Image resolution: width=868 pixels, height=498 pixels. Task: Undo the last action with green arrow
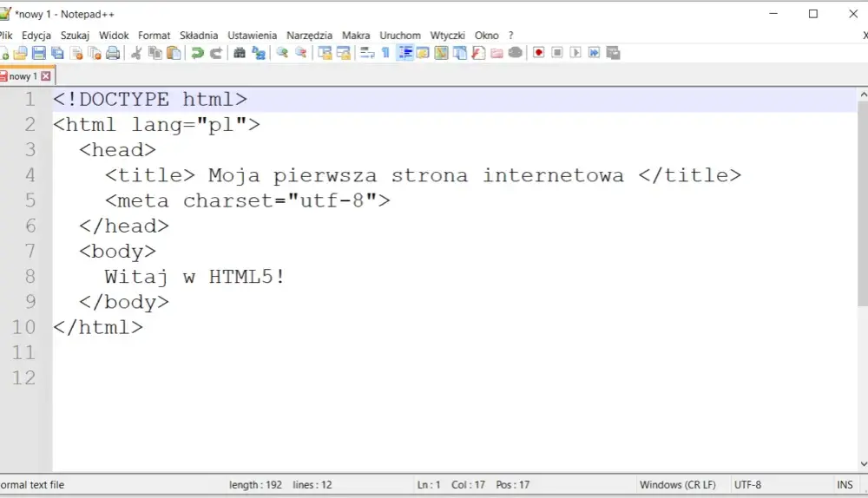(197, 53)
